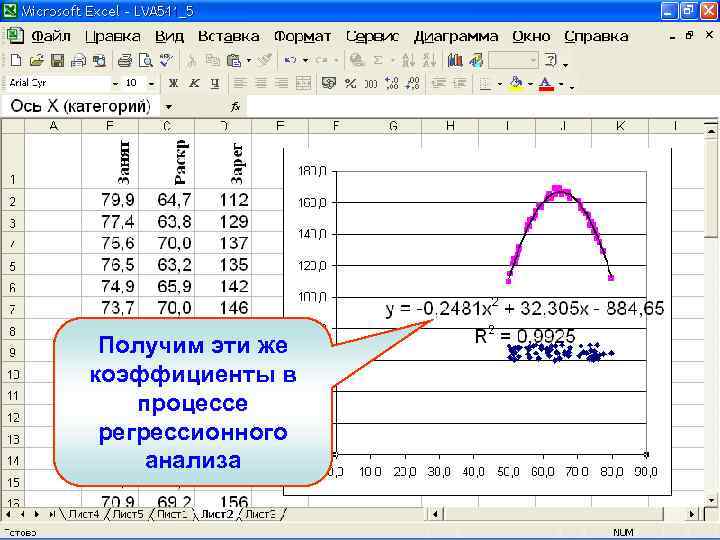Open the Правка menu
Screen dimensions: 720x540
tap(113, 36)
